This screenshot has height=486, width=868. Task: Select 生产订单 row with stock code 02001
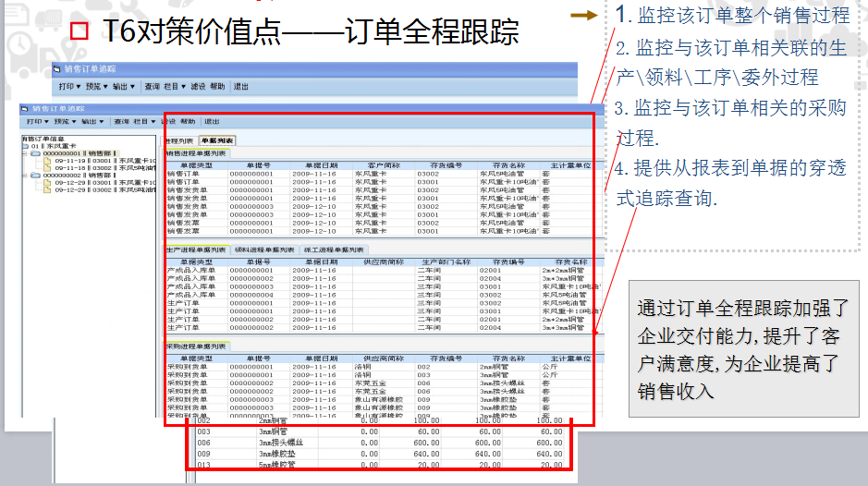tap(383, 320)
